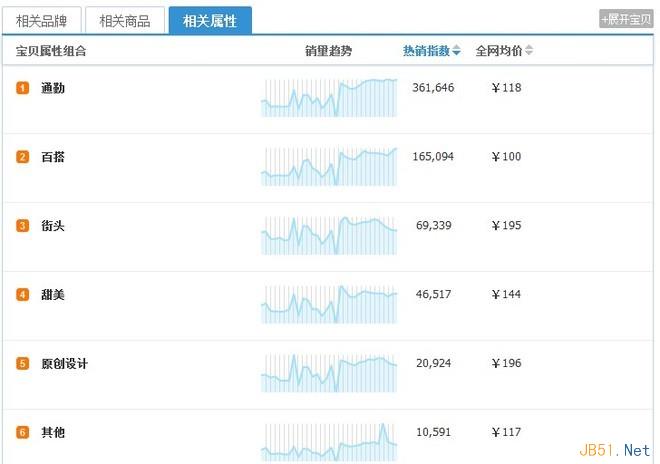This screenshot has height=464, width=660.
Task: Click the 销量趋势 column header
Action: [328, 51]
